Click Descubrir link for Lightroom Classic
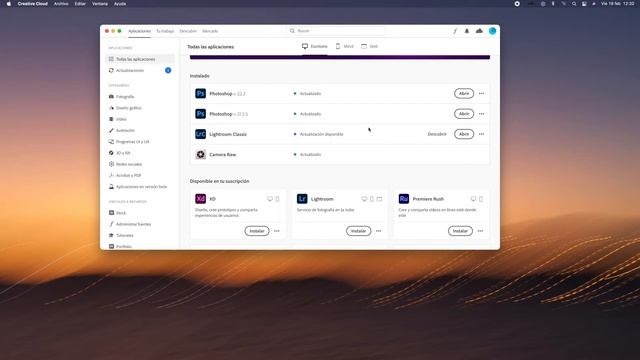 click(x=437, y=134)
